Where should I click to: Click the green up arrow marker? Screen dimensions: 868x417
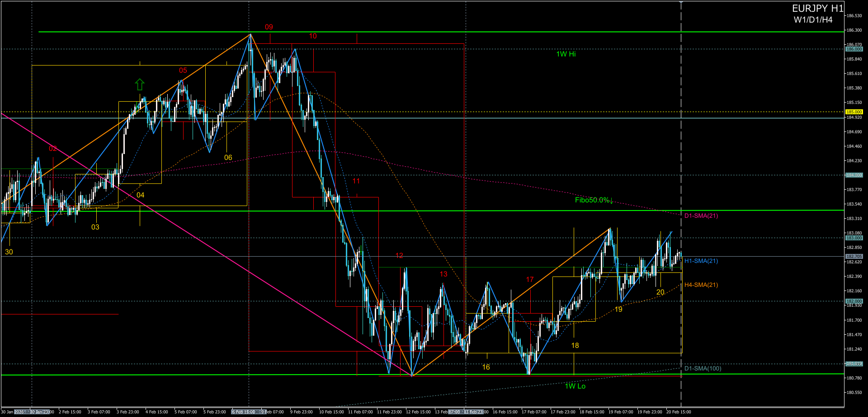140,84
